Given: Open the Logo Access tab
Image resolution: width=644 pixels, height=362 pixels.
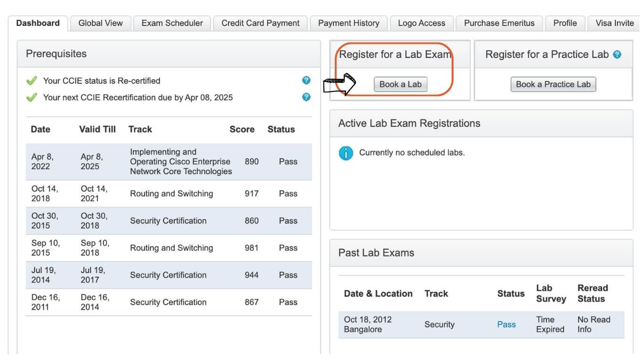Looking at the screenshot, I should pyautogui.click(x=421, y=23).
